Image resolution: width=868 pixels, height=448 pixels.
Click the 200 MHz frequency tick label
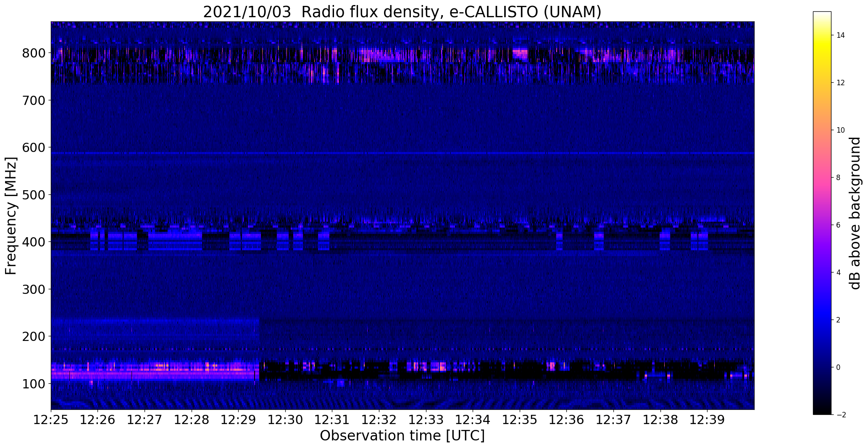tap(33, 336)
